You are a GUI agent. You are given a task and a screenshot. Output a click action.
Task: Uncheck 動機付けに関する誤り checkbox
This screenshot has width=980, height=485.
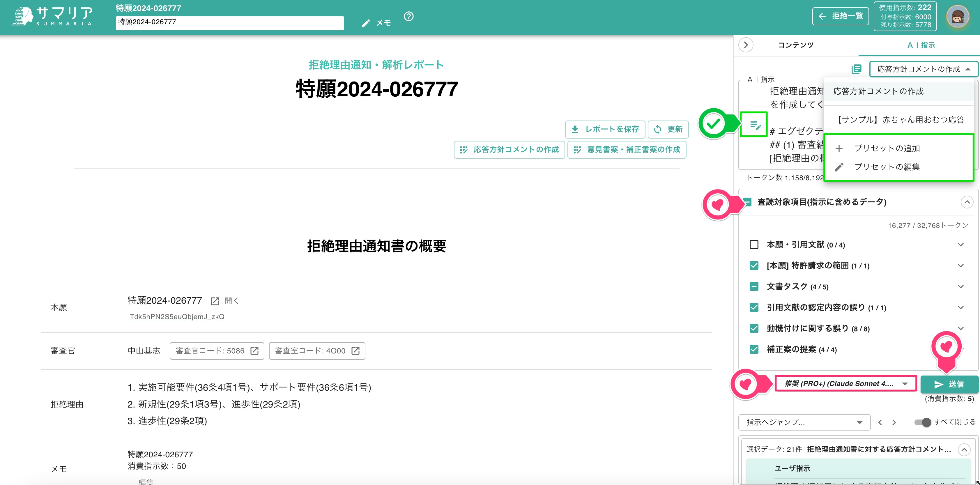pos(754,328)
